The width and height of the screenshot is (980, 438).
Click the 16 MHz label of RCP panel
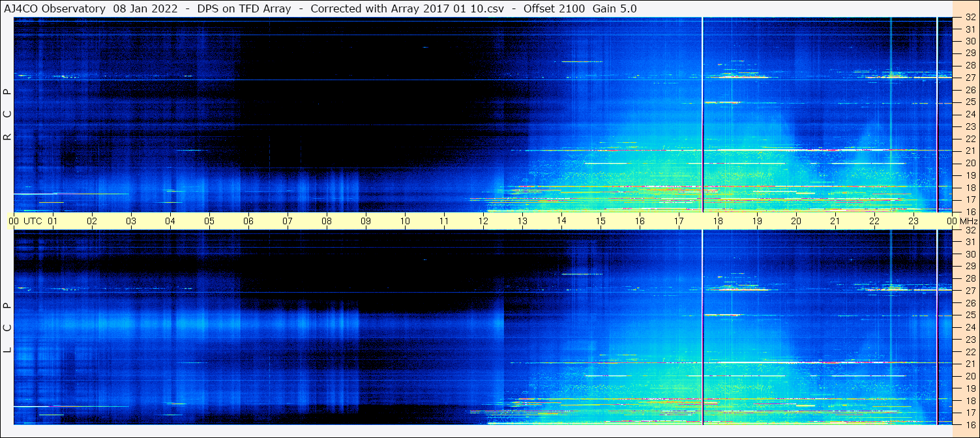pos(970,211)
